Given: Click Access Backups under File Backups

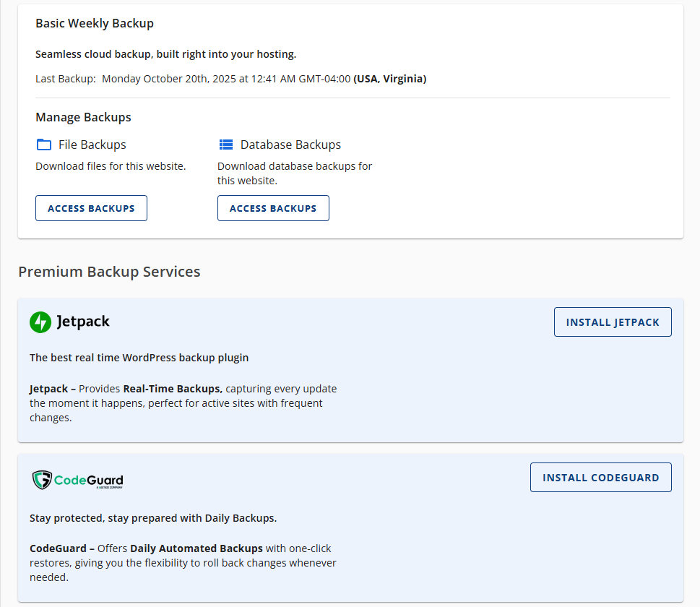Looking at the screenshot, I should [91, 207].
